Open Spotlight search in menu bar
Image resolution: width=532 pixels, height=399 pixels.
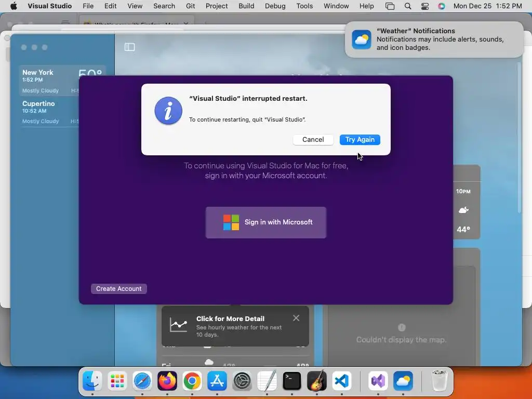click(x=408, y=6)
